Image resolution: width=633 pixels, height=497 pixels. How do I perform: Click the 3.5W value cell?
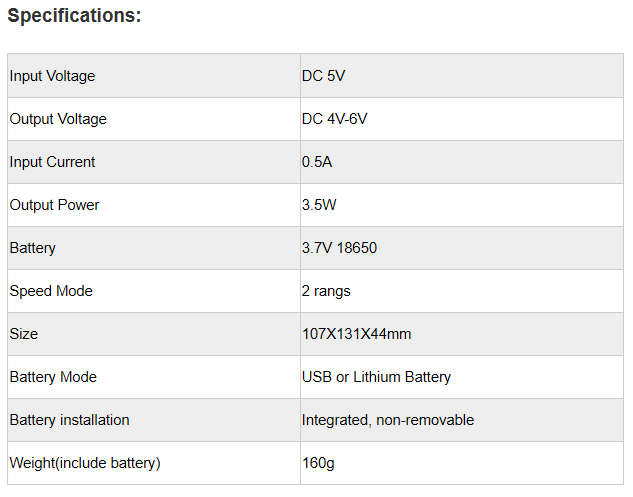[x=320, y=205]
